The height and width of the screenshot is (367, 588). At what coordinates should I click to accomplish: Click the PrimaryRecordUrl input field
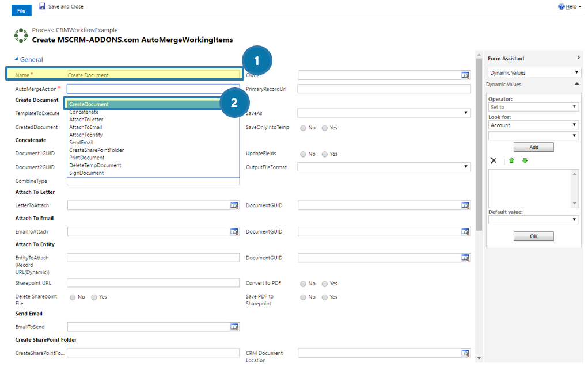384,89
